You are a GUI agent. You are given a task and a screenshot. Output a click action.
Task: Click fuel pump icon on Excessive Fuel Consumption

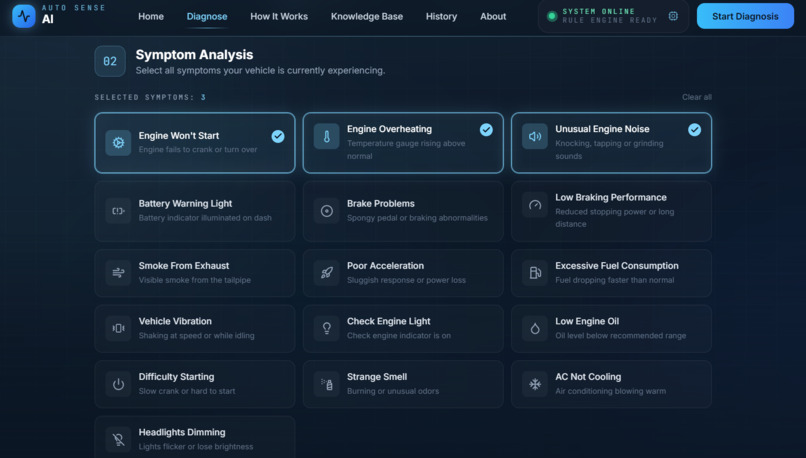[535, 272]
